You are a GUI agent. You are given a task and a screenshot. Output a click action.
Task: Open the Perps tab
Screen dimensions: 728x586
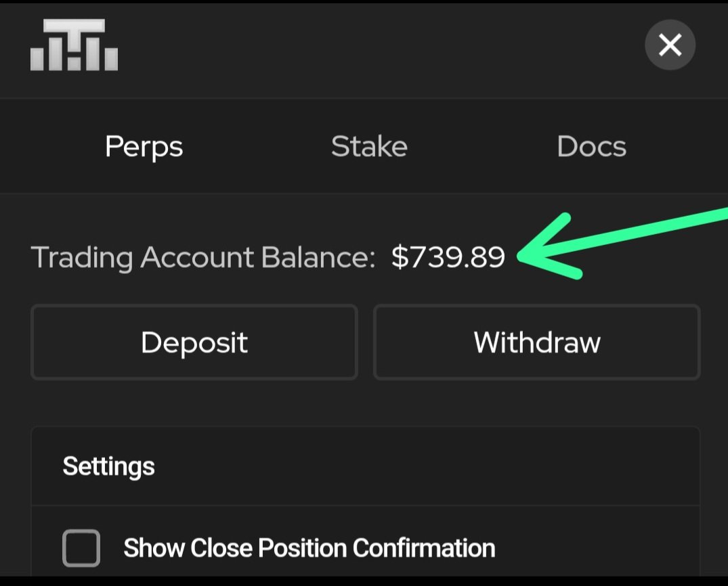point(144,147)
